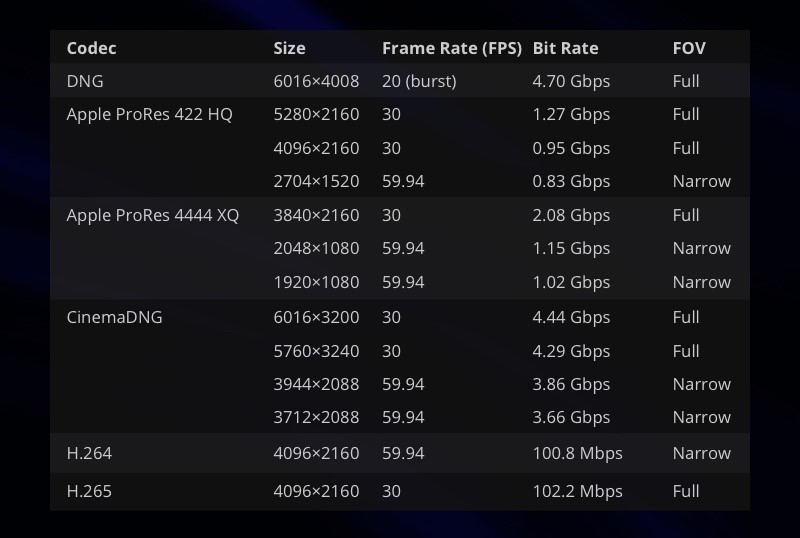Select the FOV column header
Screen dimensions: 800x538
tap(690, 48)
